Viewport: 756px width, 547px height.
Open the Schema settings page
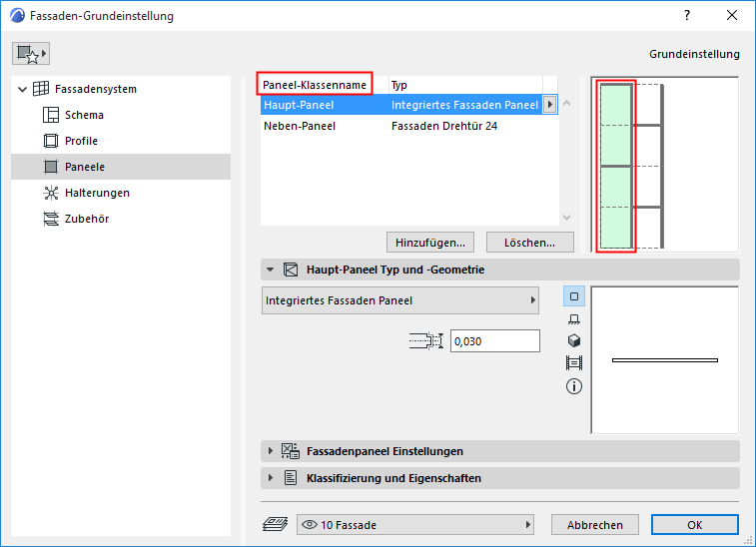coord(84,115)
